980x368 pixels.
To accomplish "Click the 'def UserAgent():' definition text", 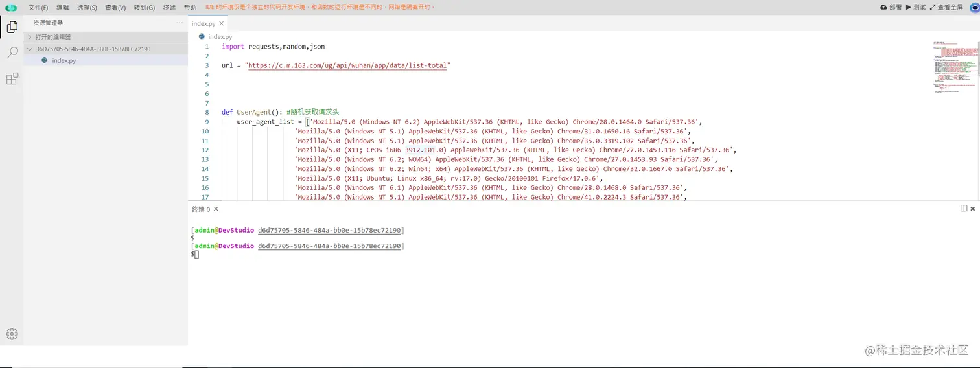I will coord(252,112).
